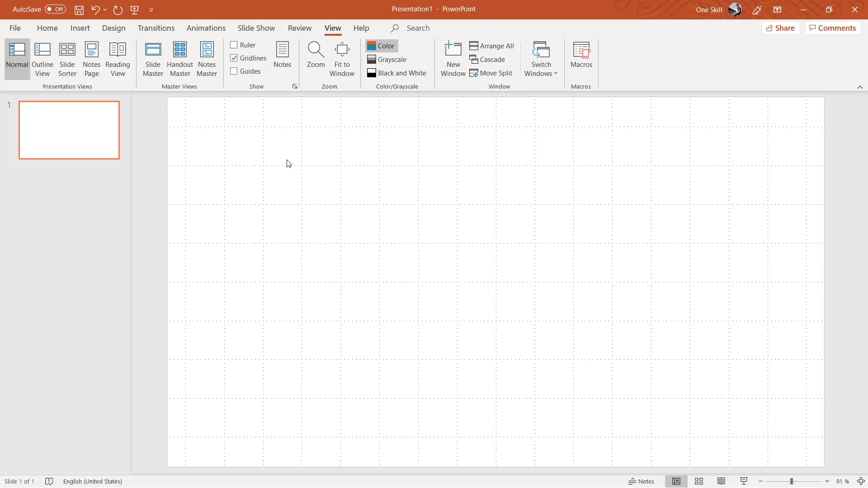Open Ribbon Display Options
The width and height of the screenshot is (868, 488).
(777, 9)
